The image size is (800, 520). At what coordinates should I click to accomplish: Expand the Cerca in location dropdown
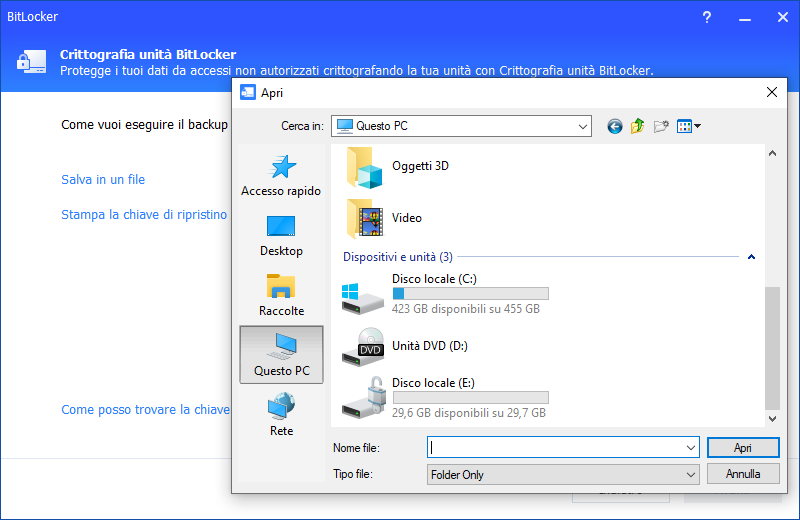point(583,126)
